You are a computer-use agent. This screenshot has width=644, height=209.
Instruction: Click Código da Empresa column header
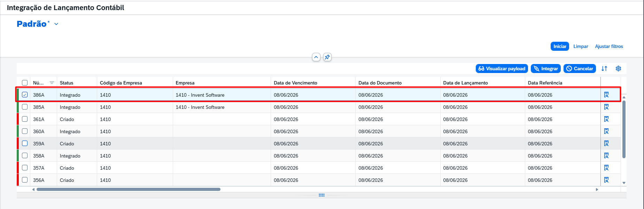135,83
